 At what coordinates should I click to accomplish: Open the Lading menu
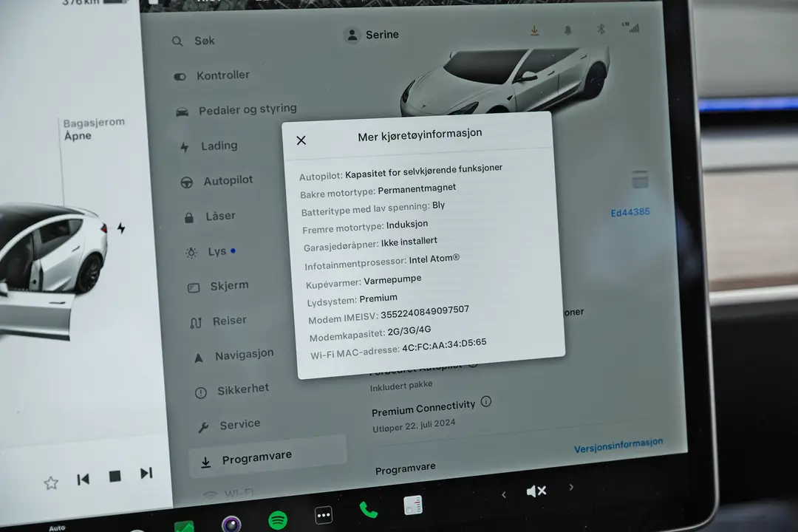pos(208,146)
